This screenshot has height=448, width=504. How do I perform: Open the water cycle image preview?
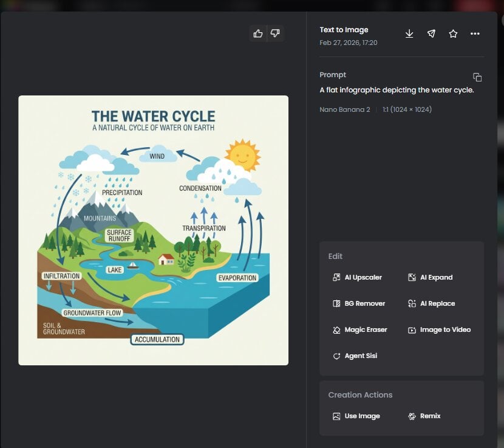coord(152,230)
